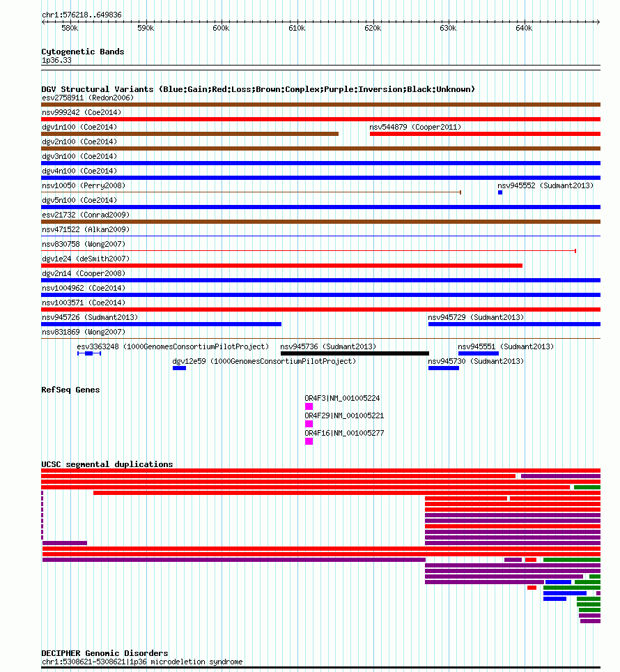Click the DGV Structural Variants track title
This screenshot has width=620, height=672.
[x=258, y=89]
